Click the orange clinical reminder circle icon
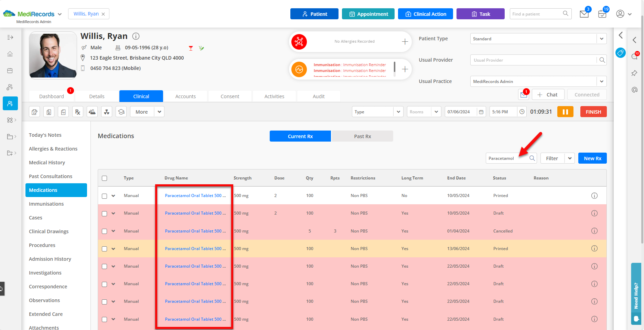644x330 pixels. click(x=299, y=70)
